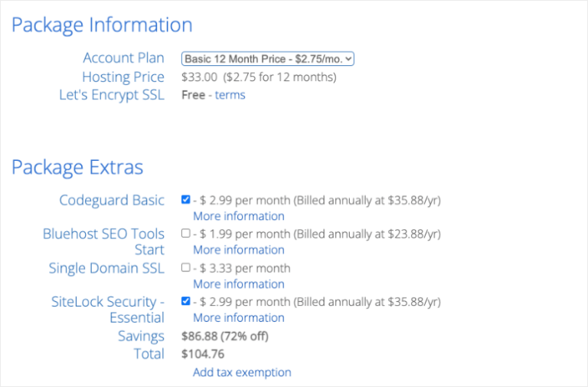Click the Package Extras heading
Screen dimensions: 588x387
tap(77, 167)
